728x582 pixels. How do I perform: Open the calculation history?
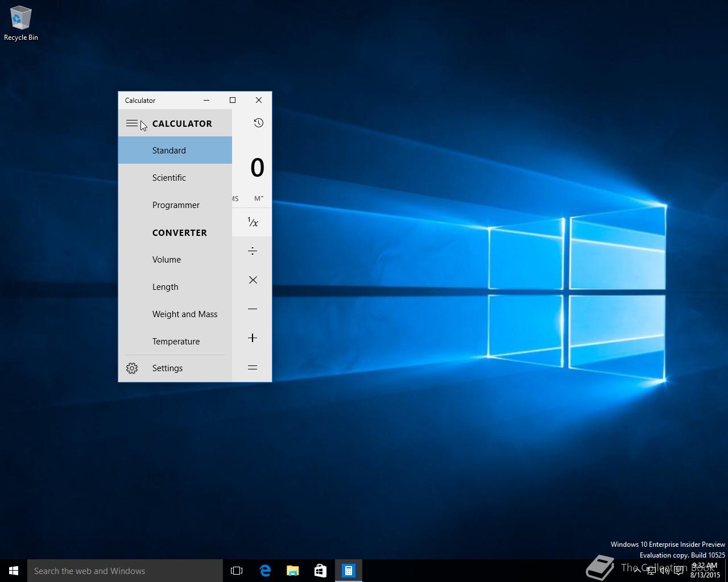258,123
